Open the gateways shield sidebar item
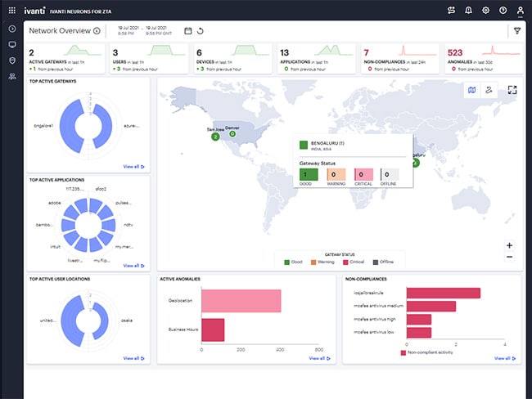This screenshot has height=399, width=532. [x=12, y=61]
